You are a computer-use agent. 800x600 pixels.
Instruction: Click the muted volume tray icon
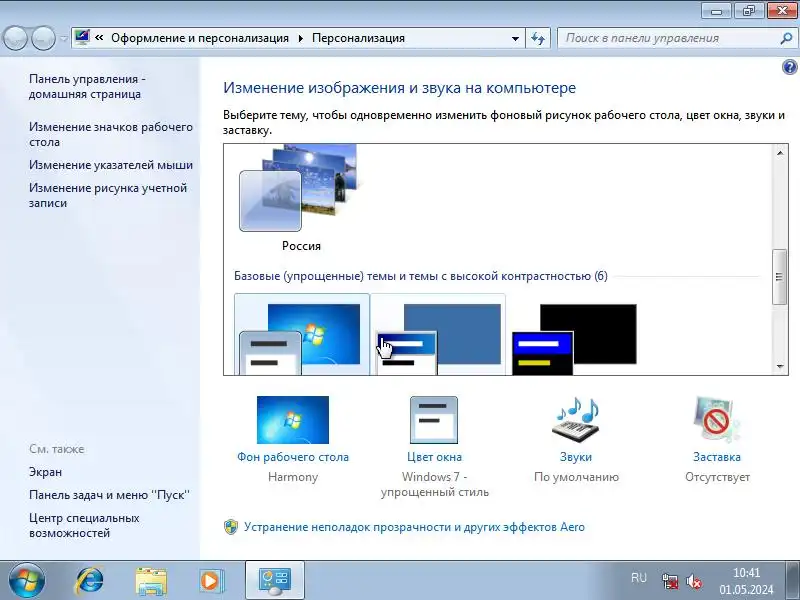tap(693, 581)
